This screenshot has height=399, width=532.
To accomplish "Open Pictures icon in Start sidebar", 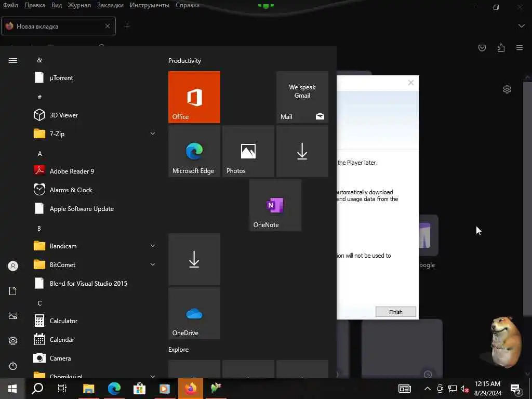I will point(13,316).
